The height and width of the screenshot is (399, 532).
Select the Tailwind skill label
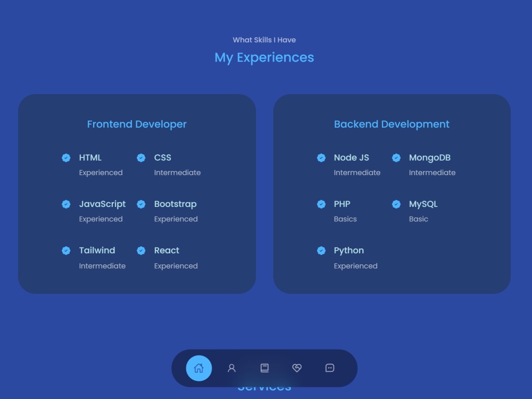click(x=97, y=251)
